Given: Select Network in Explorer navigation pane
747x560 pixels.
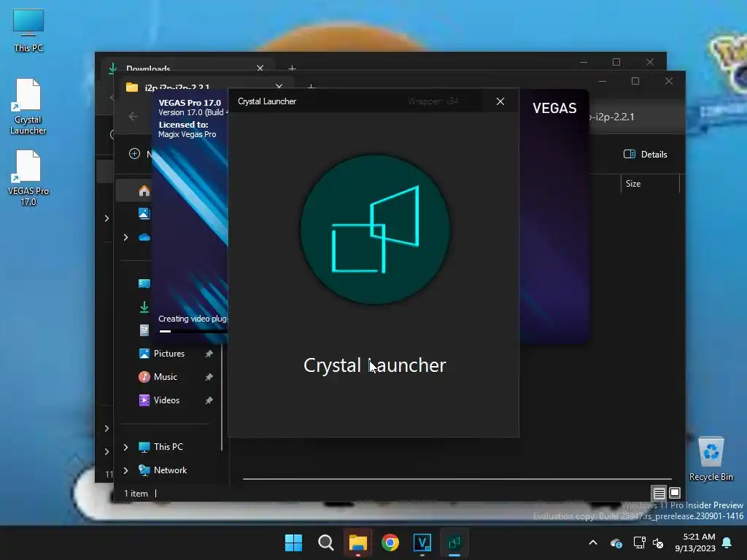Looking at the screenshot, I should (x=170, y=470).
